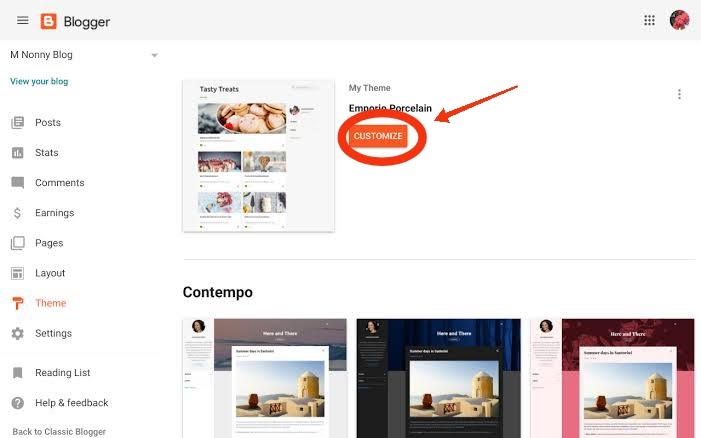Open the Tasty Treats theme preview thumbnail
Screen dimensions: 701x438
258,156
